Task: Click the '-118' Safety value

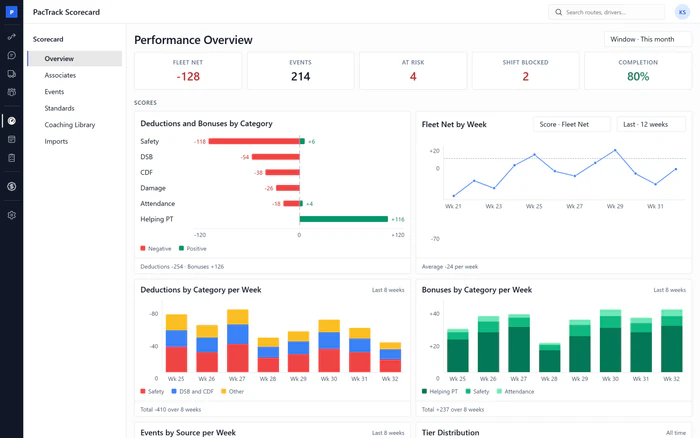Action: 200,142
